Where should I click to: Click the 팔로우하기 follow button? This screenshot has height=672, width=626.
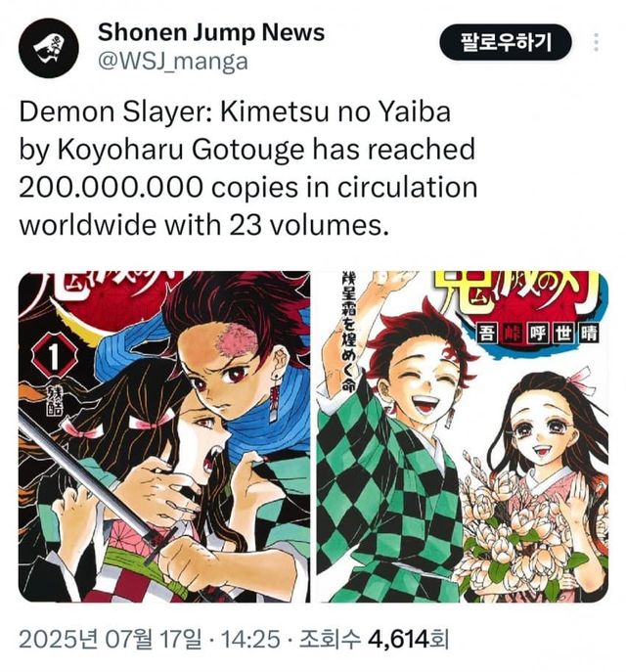(506, 42)
